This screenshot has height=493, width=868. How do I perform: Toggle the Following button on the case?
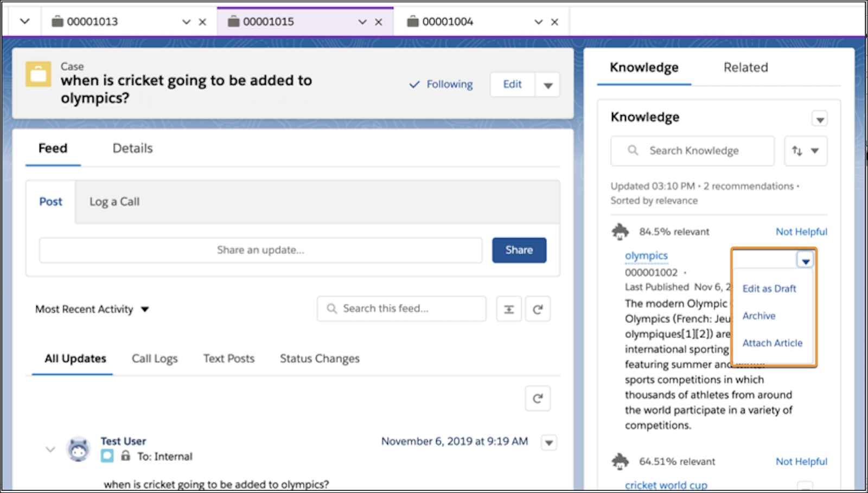tap(441, 85)
